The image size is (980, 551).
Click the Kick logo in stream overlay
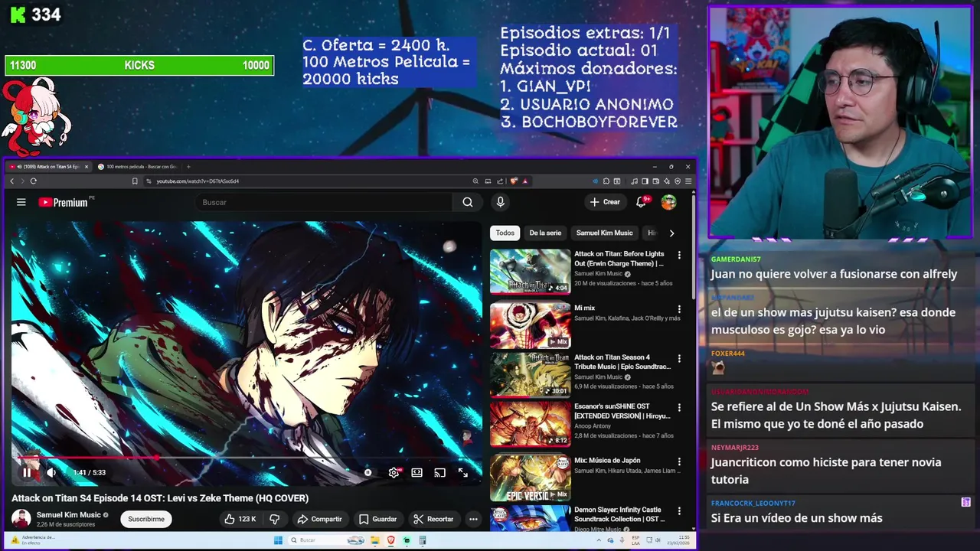pos(18,15)
